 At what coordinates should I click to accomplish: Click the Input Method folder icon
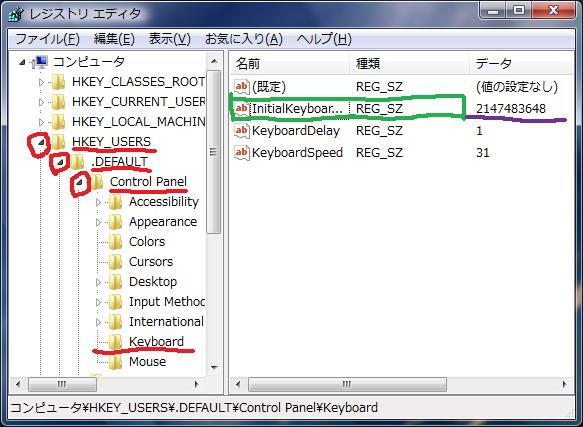pos(115,302)
